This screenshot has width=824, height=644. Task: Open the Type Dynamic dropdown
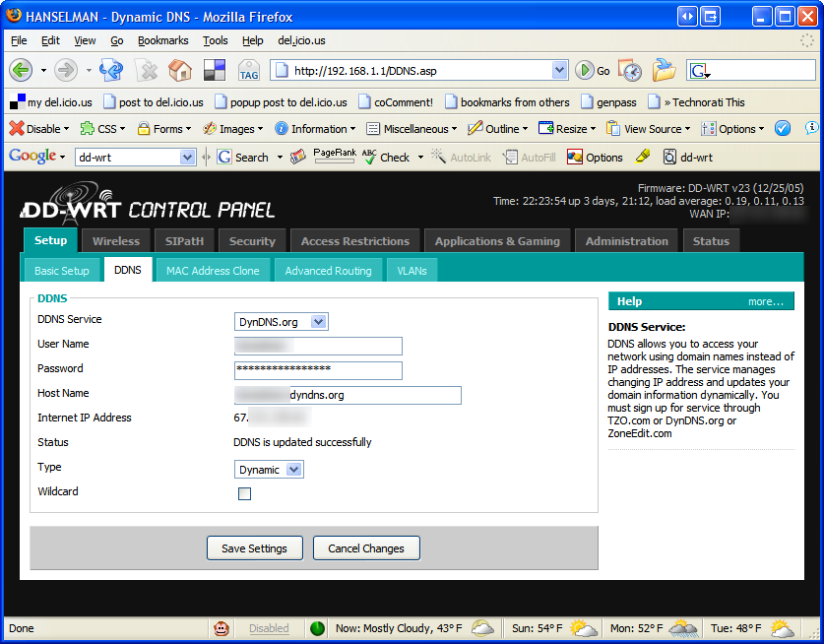[269, 470]
